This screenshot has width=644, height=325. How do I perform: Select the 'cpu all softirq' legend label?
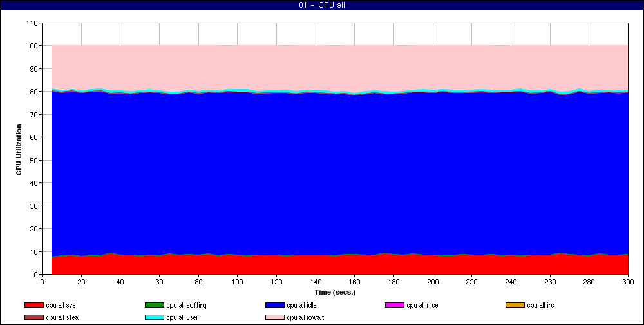[187, 305]
